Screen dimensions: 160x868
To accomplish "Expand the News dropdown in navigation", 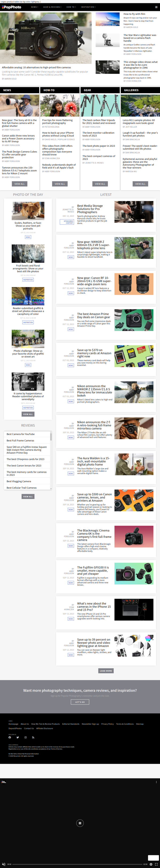I will point(35,7).
